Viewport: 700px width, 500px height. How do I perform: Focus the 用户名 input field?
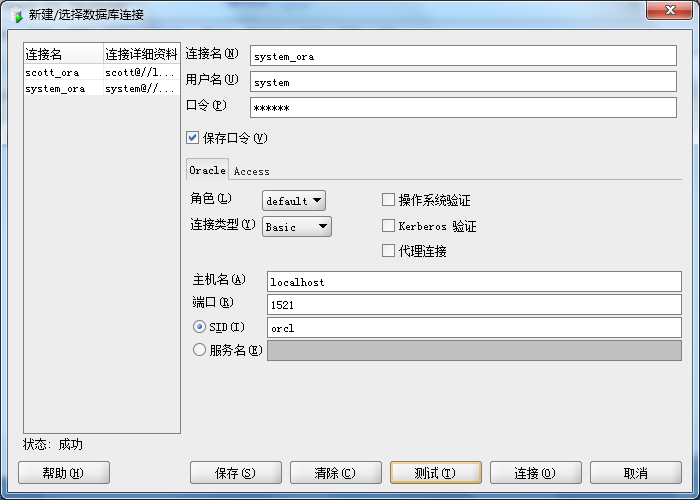click(463, 82)
